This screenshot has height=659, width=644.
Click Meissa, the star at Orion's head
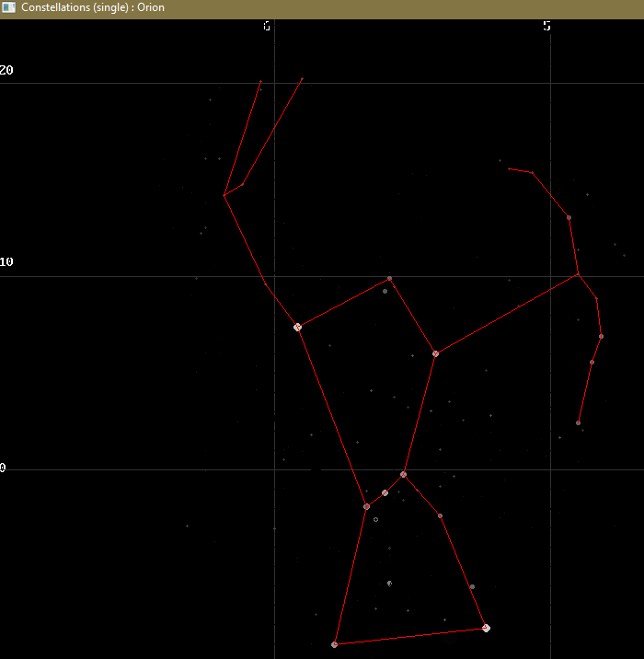click(389, 278)
